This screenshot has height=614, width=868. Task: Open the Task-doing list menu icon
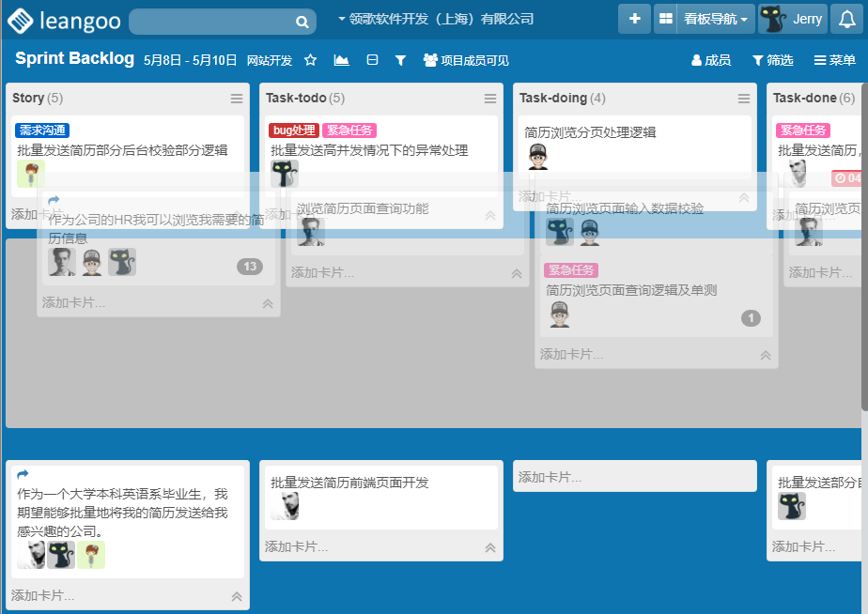pos(744,99)
